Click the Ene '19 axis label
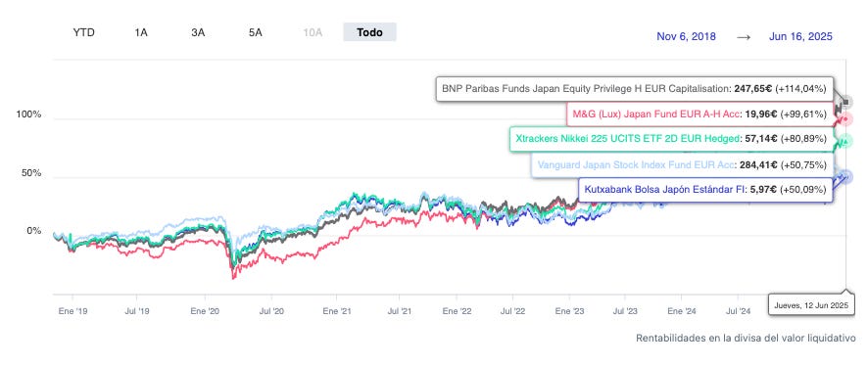The width and height of the screenshot is (868, 365). 72,311
